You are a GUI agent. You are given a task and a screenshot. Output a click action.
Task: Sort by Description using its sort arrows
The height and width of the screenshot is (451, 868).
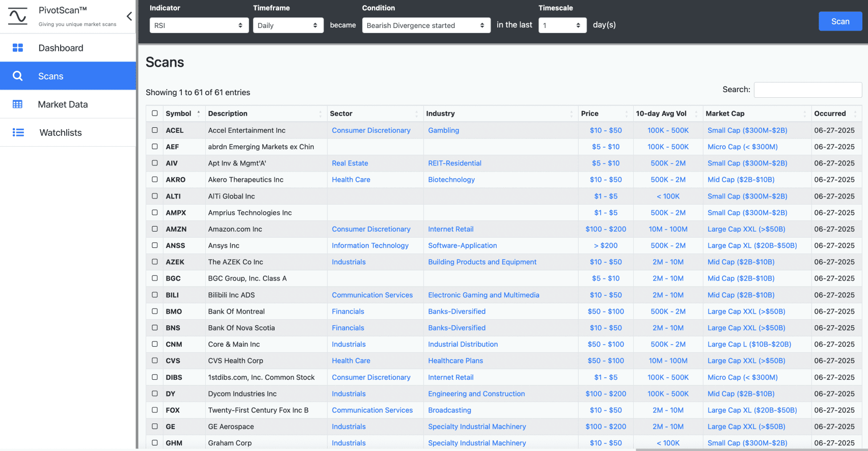(x=320, y=114)
